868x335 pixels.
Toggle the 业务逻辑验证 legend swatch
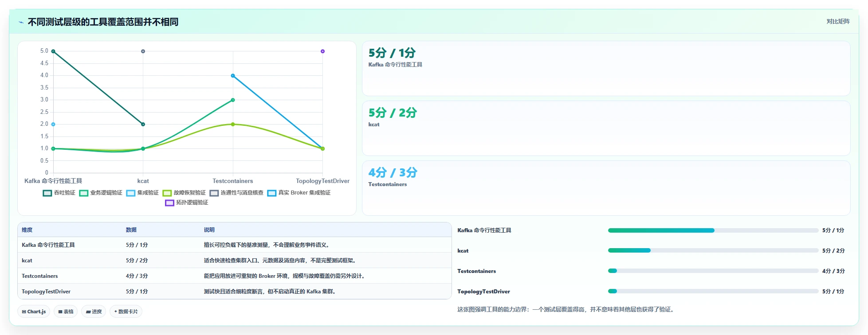pos(84,193)
